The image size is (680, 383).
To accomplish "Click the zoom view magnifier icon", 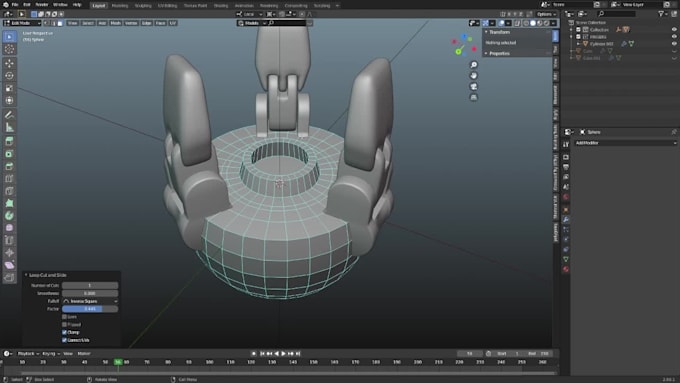I will click(x=474, y=65).
